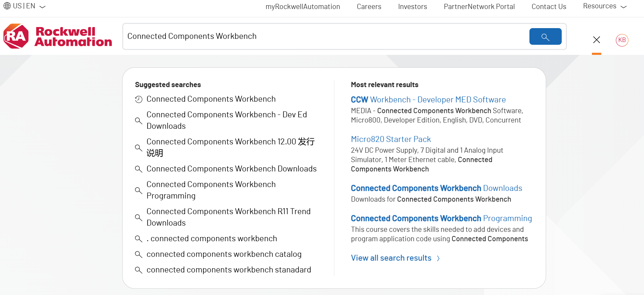
Task: Click the Rockwell Automation logo
Action: [x=58, y=36]
